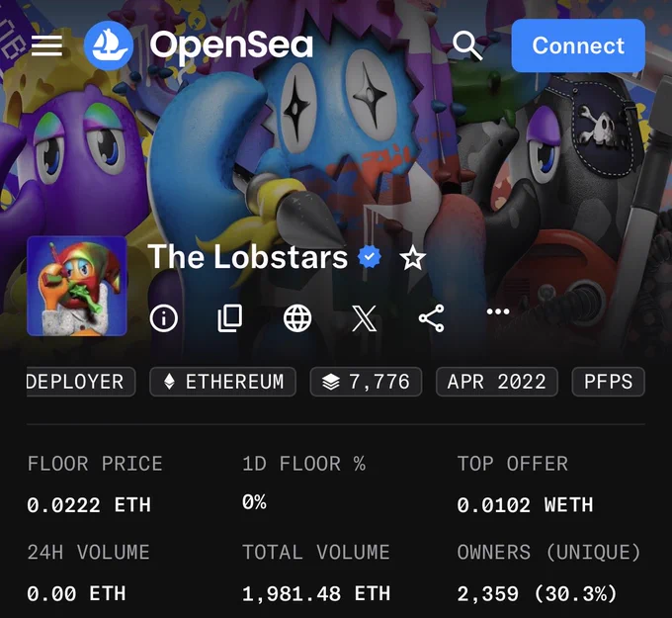The height and width of the screenshot is (618, 672).
Task: Toggle the watchlist star for The Lobstars
Action: [412, 258]
